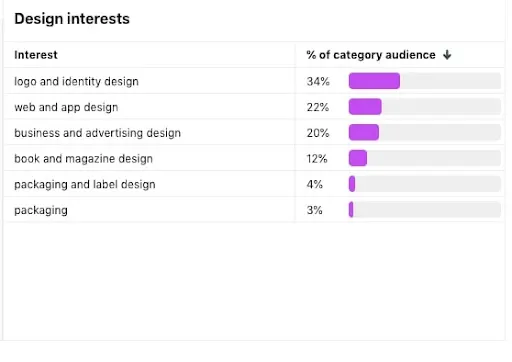Click the Interest column header
The width and height of the screenshot is (512, 362).
[x=36, y=55]
